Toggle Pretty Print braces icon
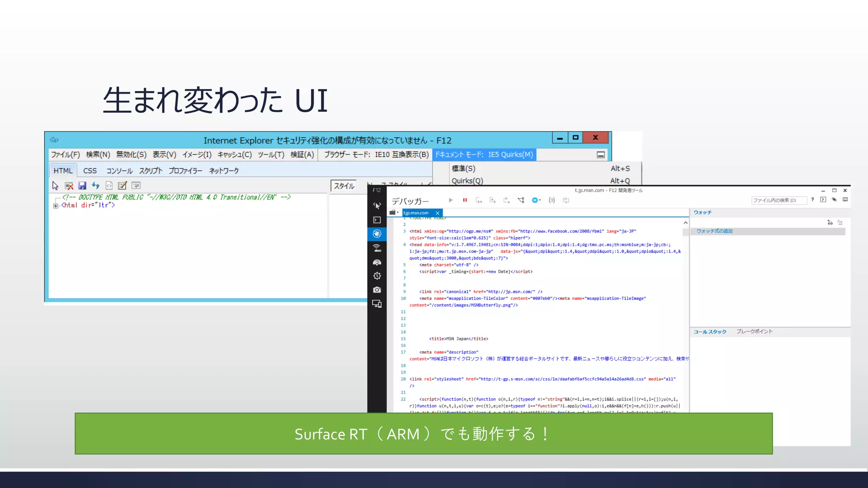Viewport: 868px width, 488px height. 551,200
